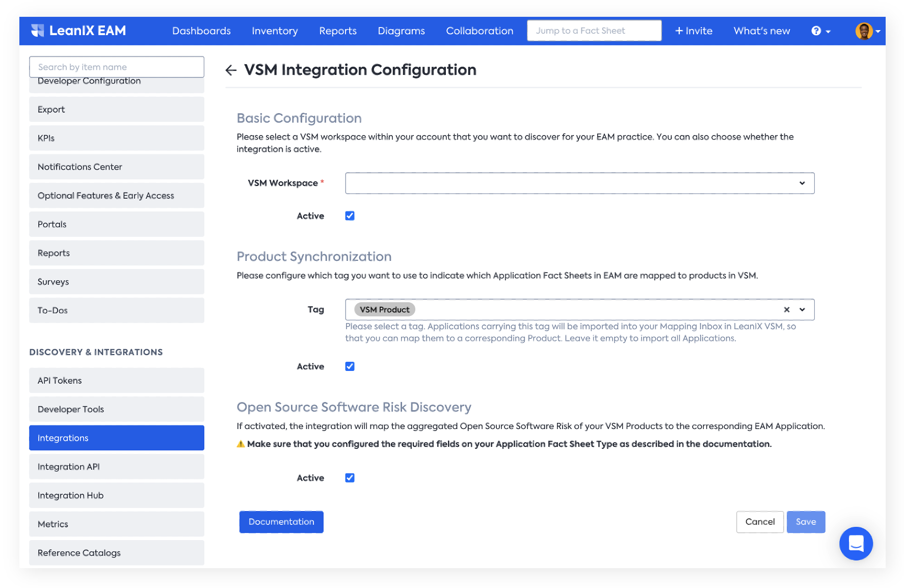
Task: Open Portals in the sidebar
Action: pyautogui.click(x=117, y=224)
